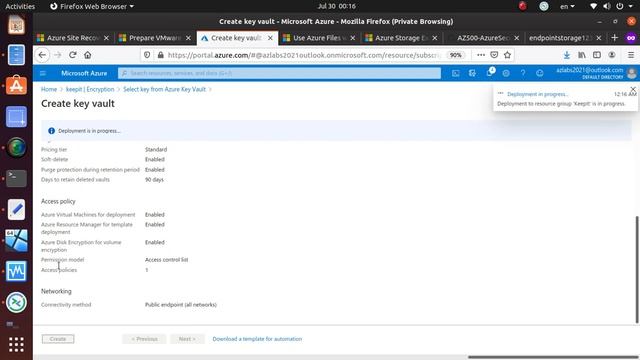This screenshot has height=360, width=640.
Task: Open the azlabs2021 account menu
Action: click(596, 73)
